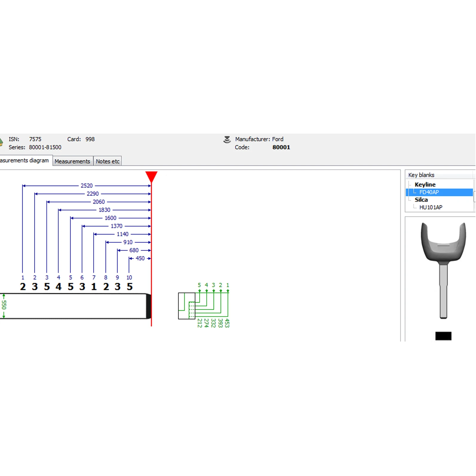Click the key blade outline diagram
Screen dimensions: 476x476
coord(76,306)
